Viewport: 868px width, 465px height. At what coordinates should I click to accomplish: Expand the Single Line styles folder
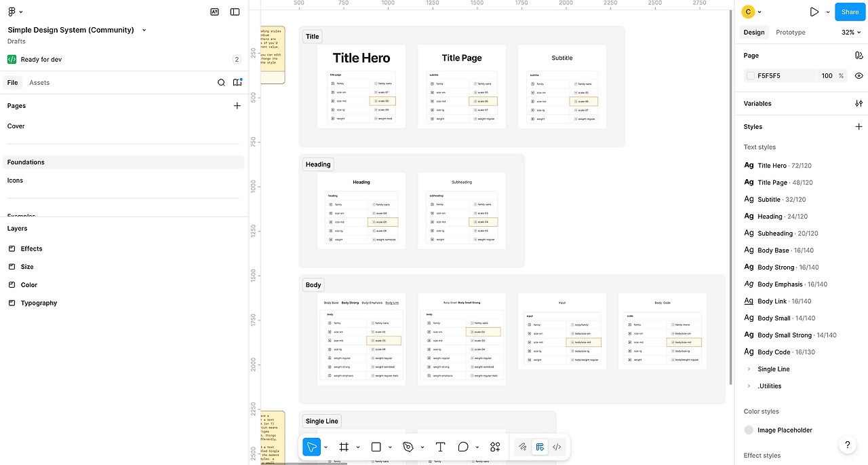point(749,369)
